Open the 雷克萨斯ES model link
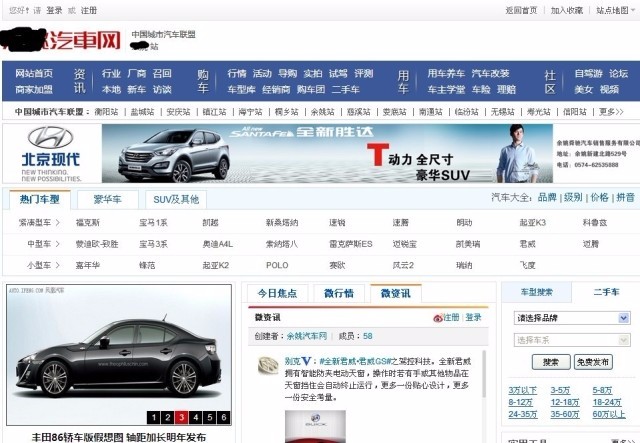 pyautogui.click(x=351, y=244)
